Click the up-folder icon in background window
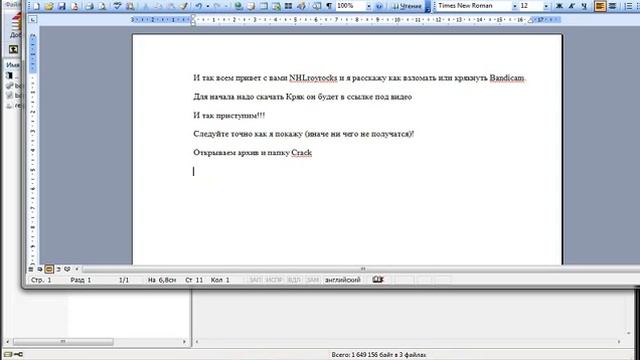Screen dimensions: 640x360 click(x=13, y=49)
